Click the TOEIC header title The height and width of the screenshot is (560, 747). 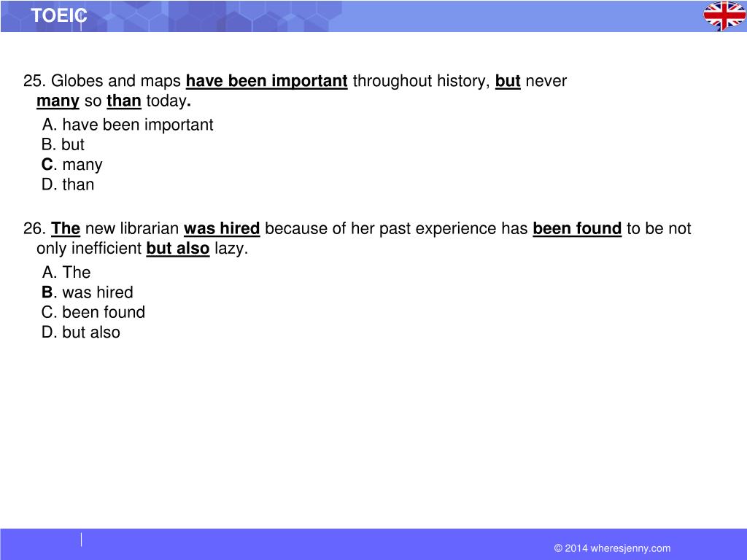click(x=59, y=16)
